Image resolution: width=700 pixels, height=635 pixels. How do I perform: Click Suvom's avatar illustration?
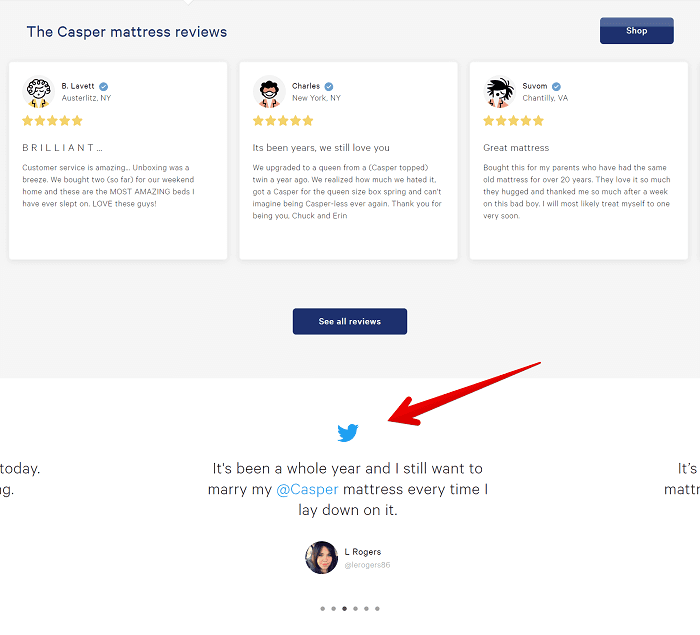click(499, 92)
